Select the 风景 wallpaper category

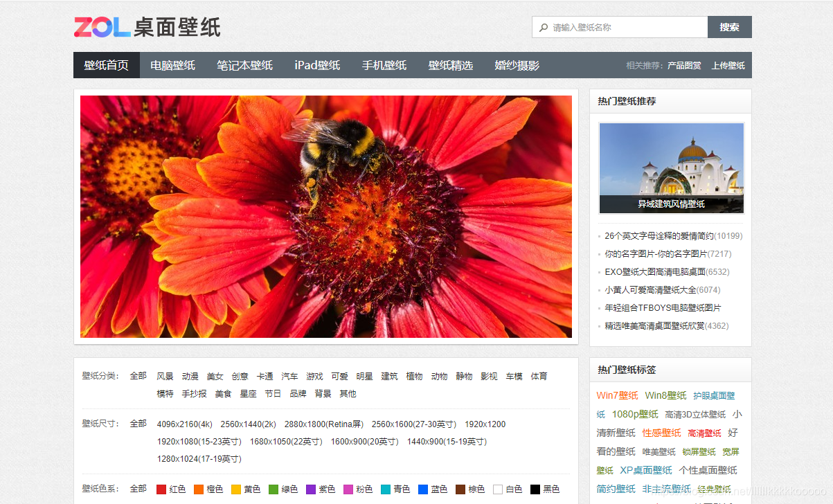[x=167, y=375]
